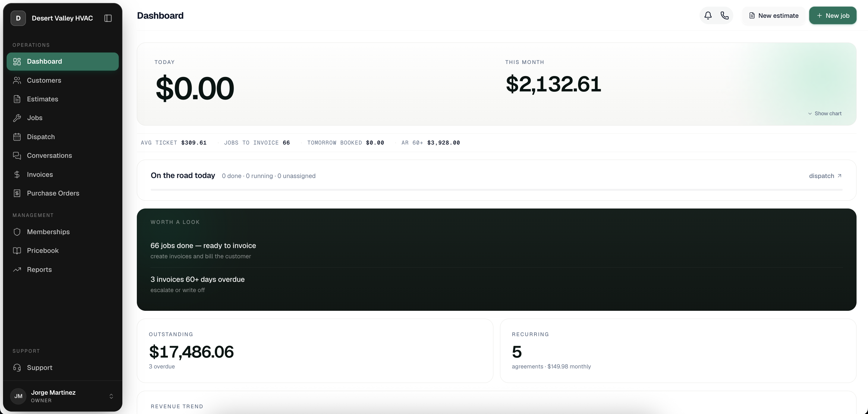The width and height of the screenshot is (868, 414).
Task: Click the Recurring agreements card
Action: (678, 351)
